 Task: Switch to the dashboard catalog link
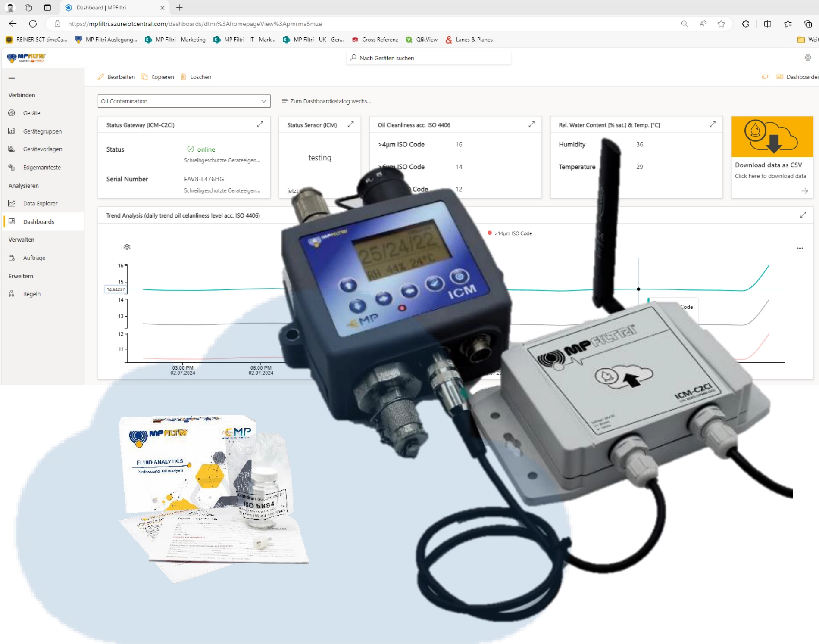326,101
